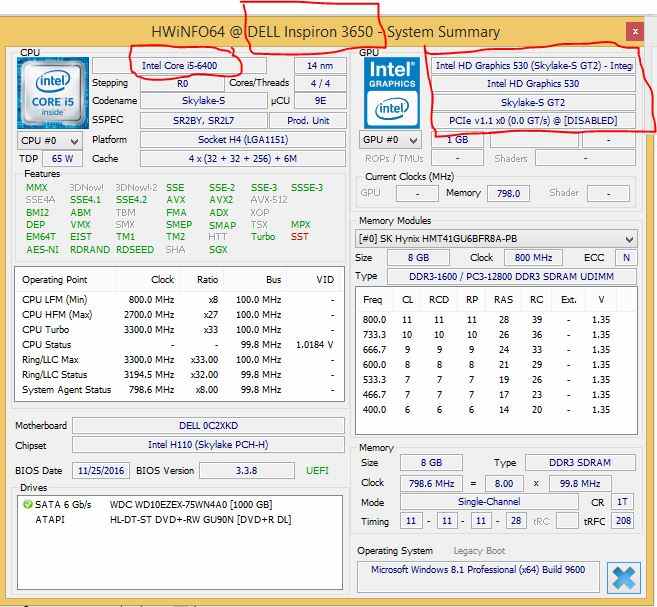657x607 pixels.
Task: Click green check icon beside SATA 6 Gb/s
Action: click(27, 505)
